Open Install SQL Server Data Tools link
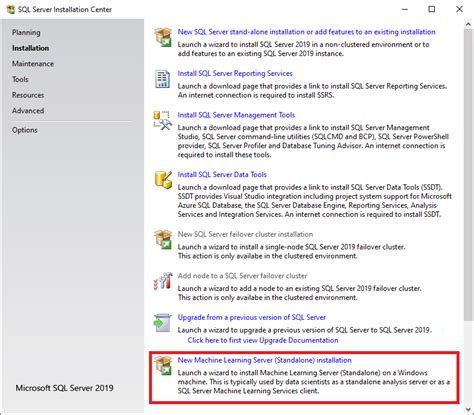The width and height of the screenshot is (474, 415). pyautogui.click(x=222, y=175)
